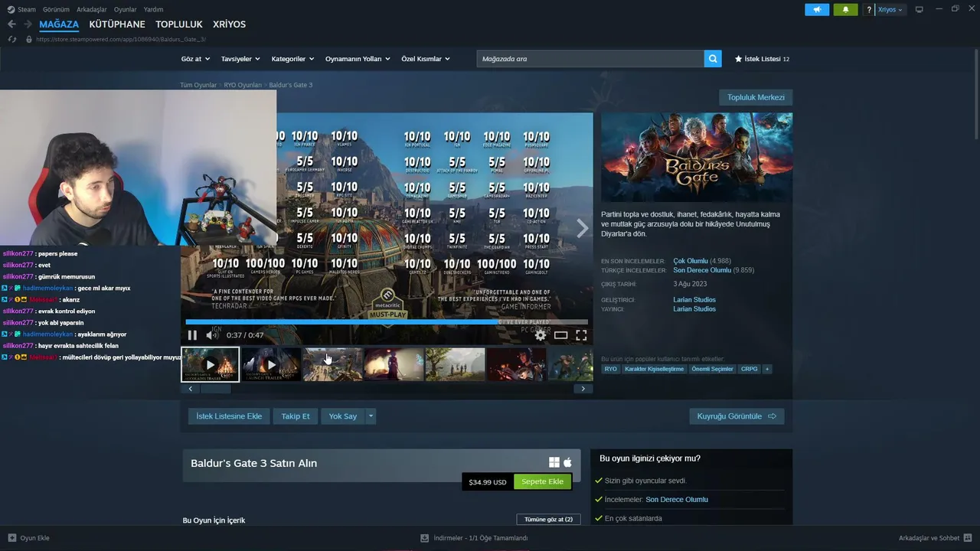Open the Arkadaşlar menu
The height and width of the screenshot is (551, 980).
(x=92, y=10)
